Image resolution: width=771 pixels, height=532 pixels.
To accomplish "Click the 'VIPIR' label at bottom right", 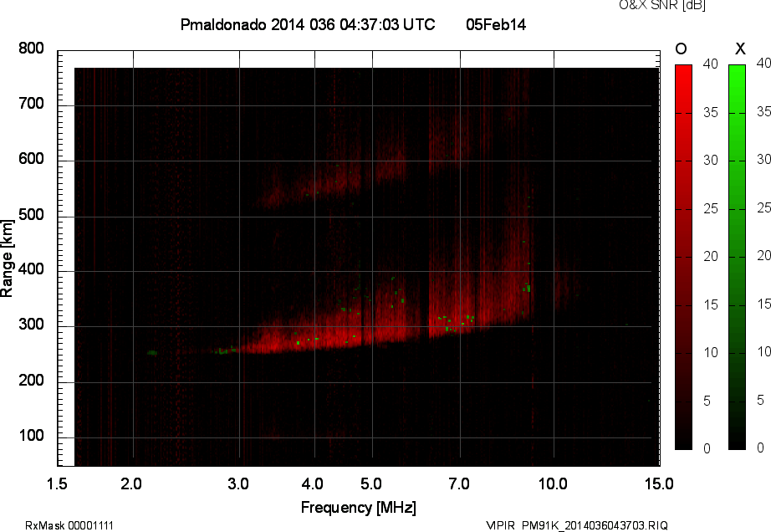I will click(x=499, y=525).
